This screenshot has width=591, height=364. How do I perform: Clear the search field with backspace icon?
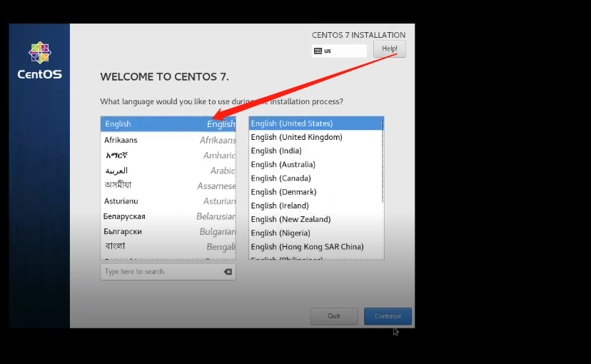(228, 272)
